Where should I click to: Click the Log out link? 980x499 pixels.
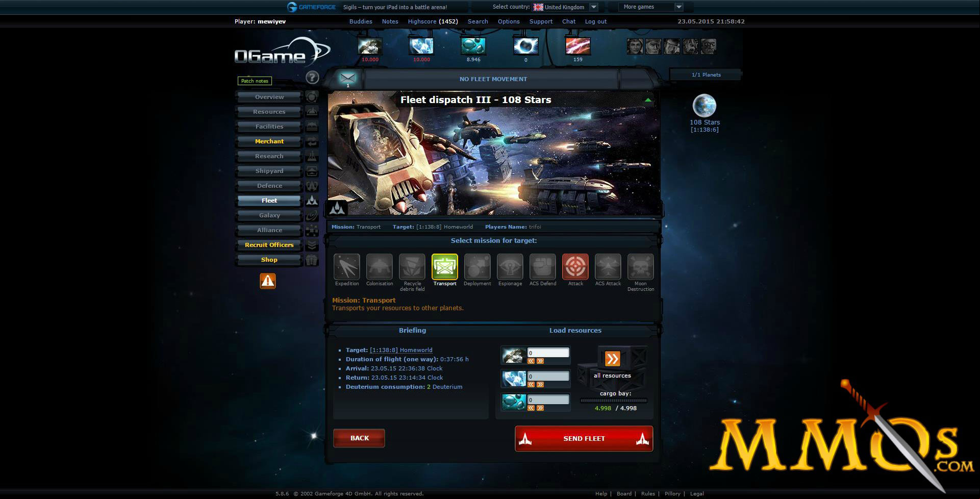click(596, 21)
